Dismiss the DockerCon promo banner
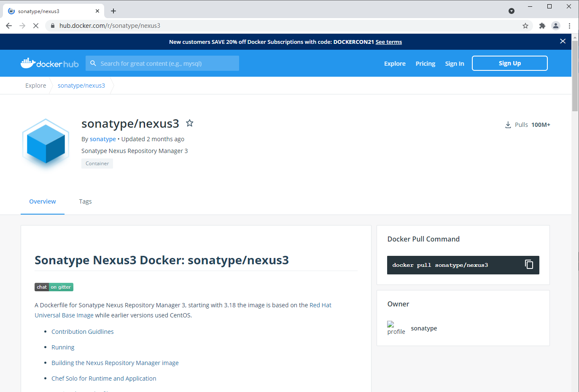This screenshot has height=392, width=579. 563,41
